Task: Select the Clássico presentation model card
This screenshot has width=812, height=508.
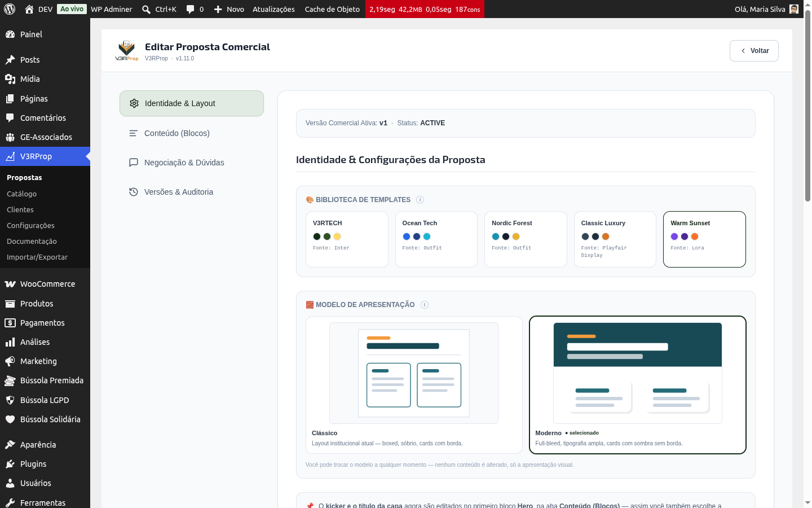Action: tap(414, 385)
